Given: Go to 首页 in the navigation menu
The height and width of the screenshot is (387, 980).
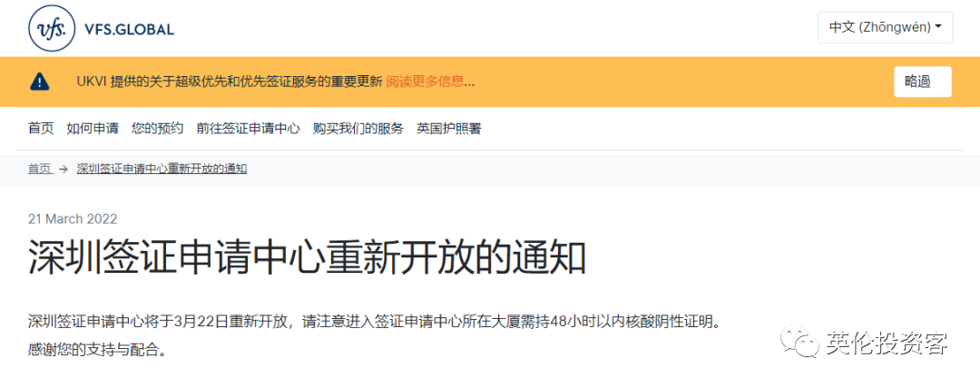Looking at the screenshot, I should coord(41,129).
